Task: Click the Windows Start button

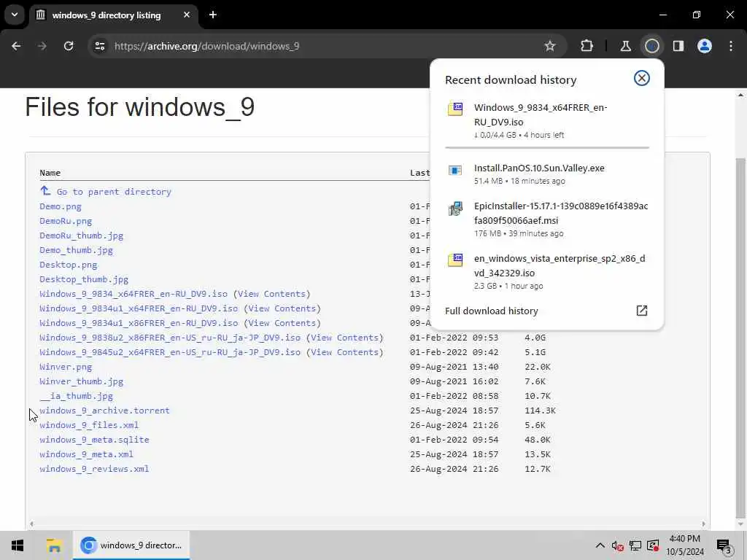Action: (x=18, y=545)
